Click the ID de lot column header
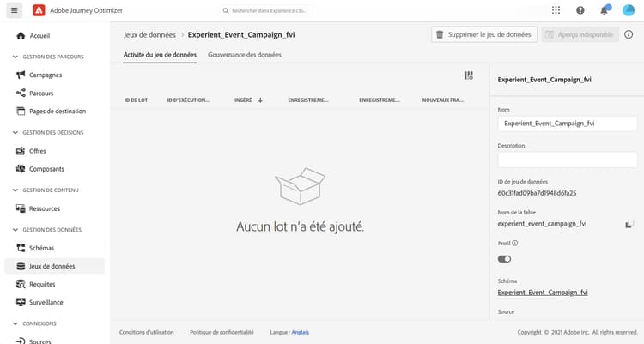 136,100
